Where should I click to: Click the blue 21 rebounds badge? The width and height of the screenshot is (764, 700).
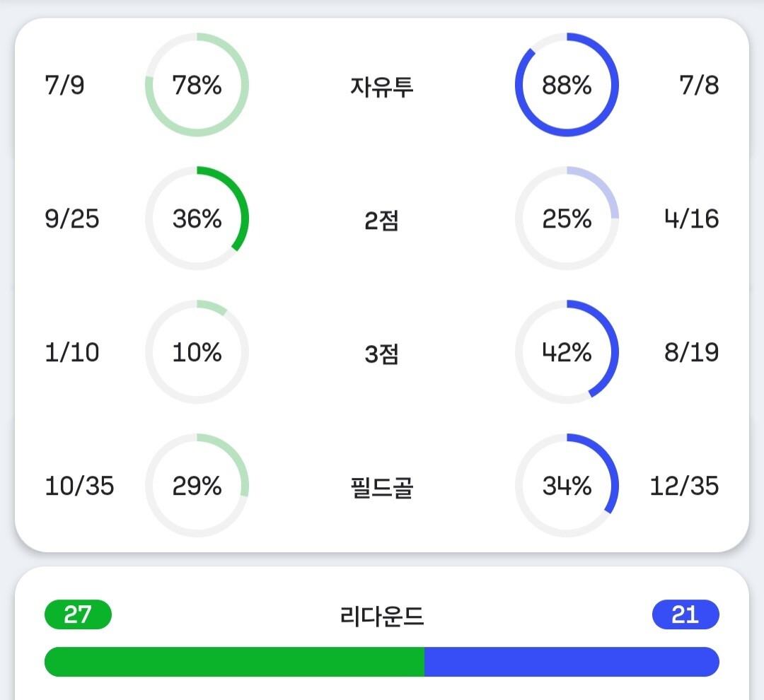click(685, 614)
